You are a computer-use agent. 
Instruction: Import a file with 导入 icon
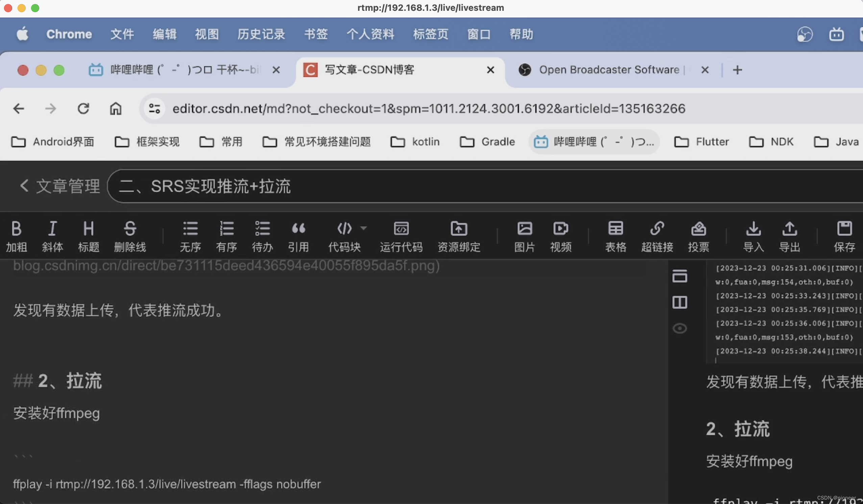(x=754, y=236)
